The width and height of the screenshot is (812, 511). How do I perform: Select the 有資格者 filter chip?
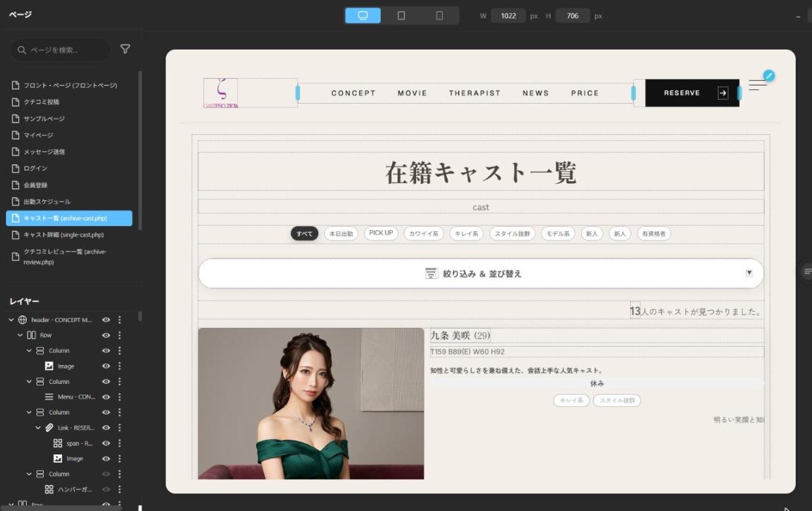654,233
